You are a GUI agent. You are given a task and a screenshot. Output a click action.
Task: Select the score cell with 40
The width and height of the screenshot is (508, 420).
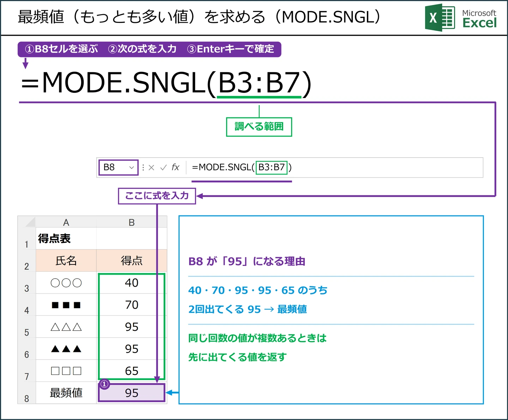132,283
